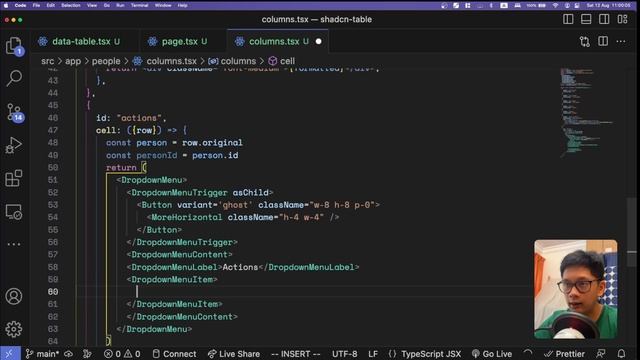Click the main* git branch indicator
Image resolution: width=640 pixels, height=360 pixels.
tap(42, 353)
